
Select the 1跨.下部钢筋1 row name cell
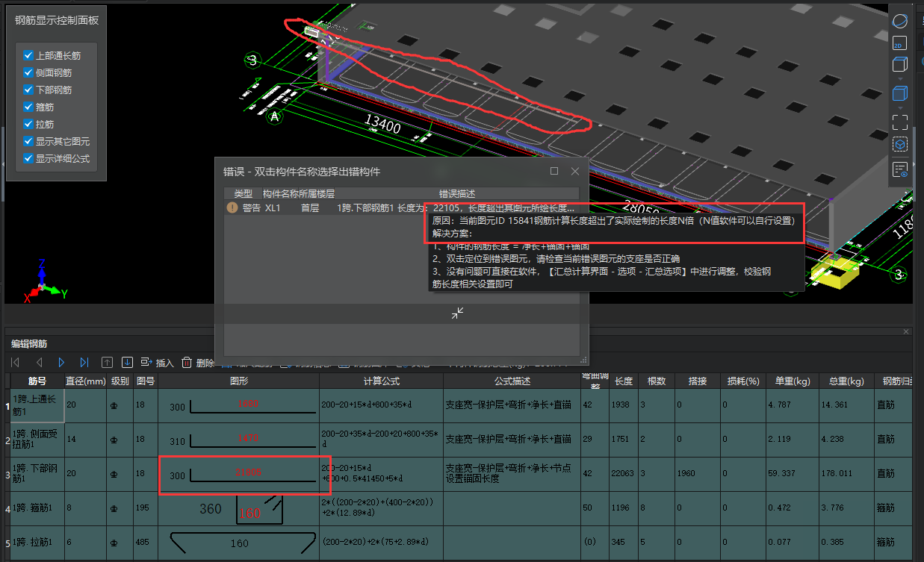tap(37, 474)
